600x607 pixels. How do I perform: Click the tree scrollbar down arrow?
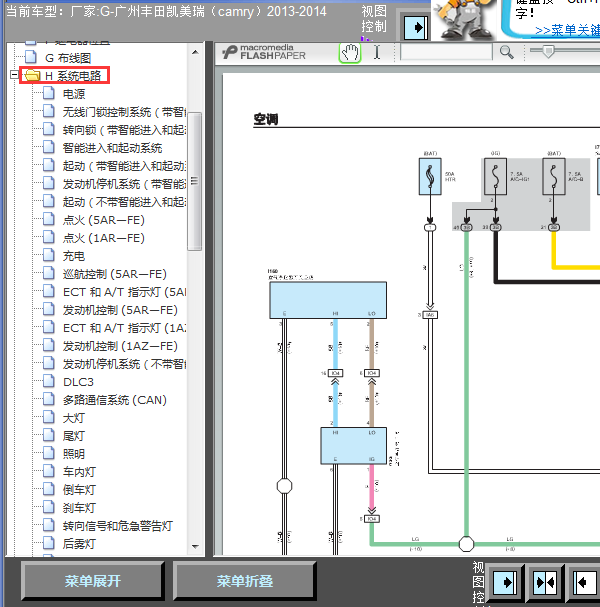[x=195, y=547]
